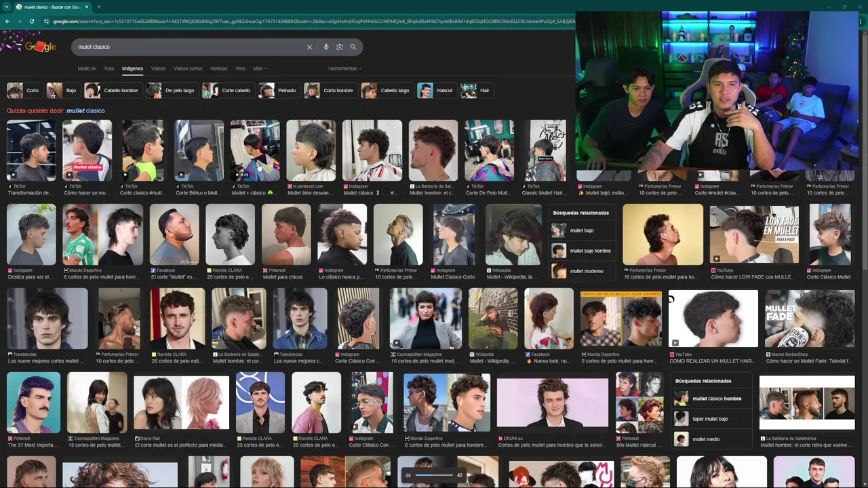Click inside the 'mullet clasico' search field
Viewport: 868px width, 488px height.
coord(190,47)
